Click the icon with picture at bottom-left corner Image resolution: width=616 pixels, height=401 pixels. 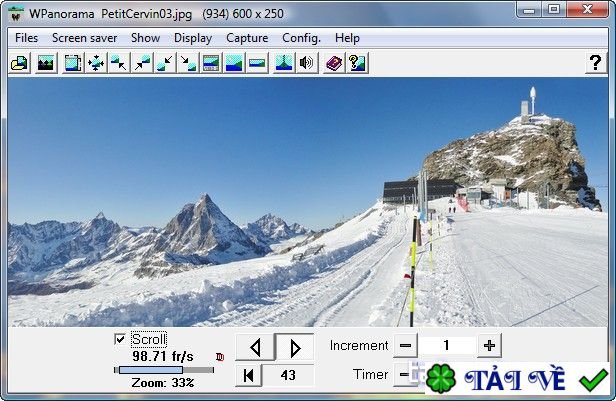click(x=165, y=63)
